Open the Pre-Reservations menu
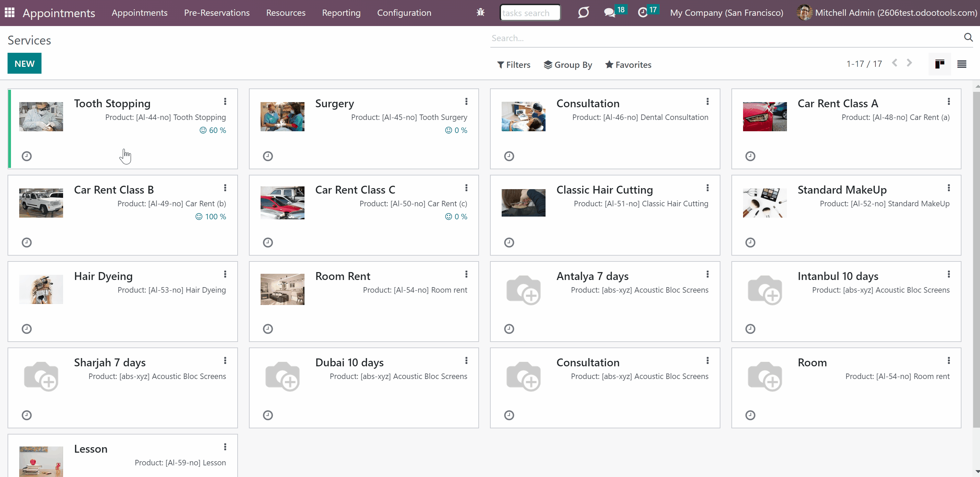This screenshot has width=980, height=477. point(216,13)
